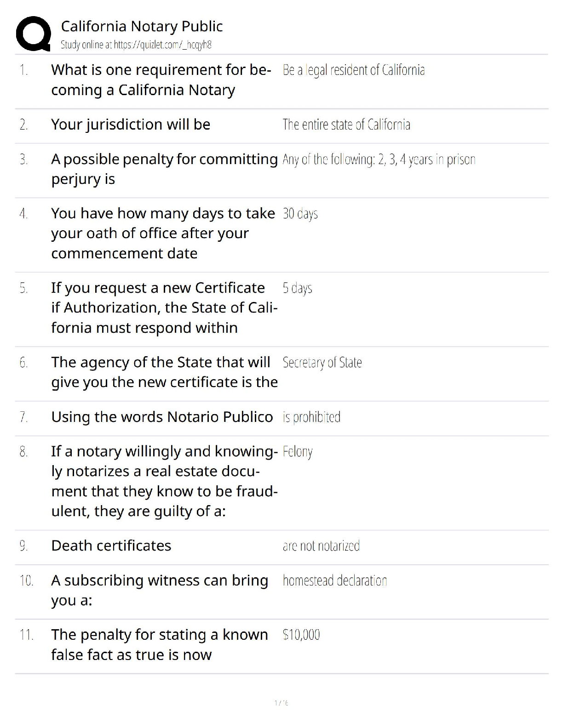Select the 'Death certificates' term
The height and width of the screenshot is (728, 563).
tap(111, 546)
